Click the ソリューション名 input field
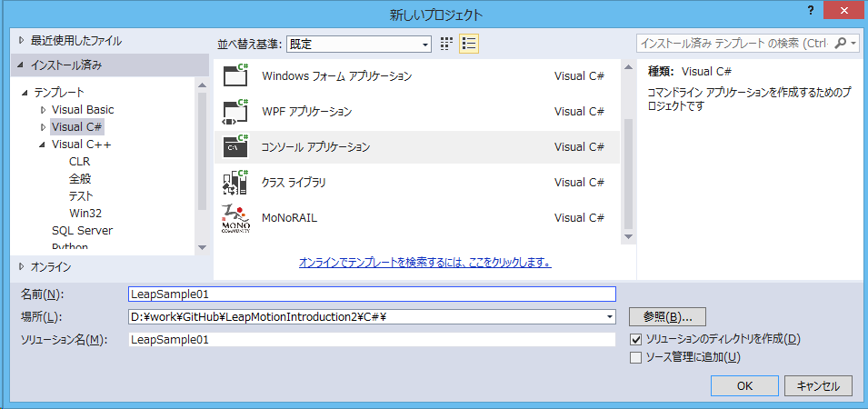This screenshot has width=868, height=409. (x=372, y=339)
